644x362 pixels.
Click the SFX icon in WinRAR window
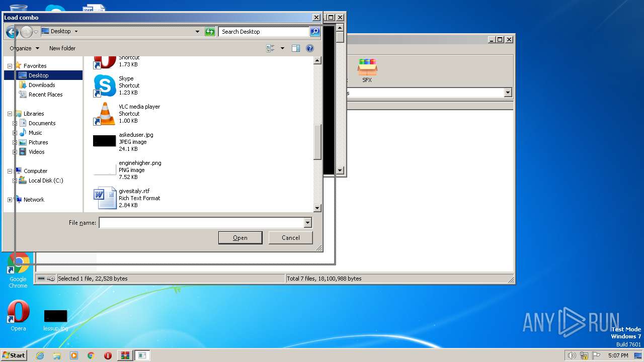[x=367, y=70]
